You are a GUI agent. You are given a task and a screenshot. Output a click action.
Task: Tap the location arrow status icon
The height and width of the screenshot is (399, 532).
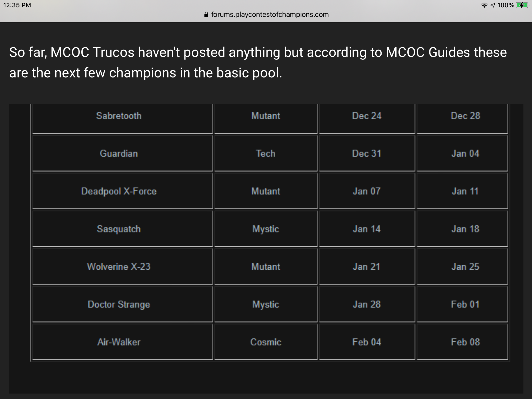click(493, 5)
